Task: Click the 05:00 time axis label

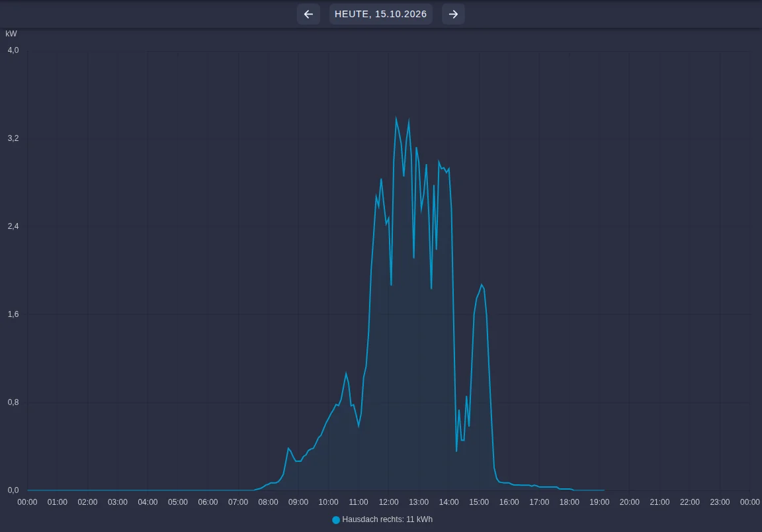Action: pyautogui.click(x=178, y=502)
